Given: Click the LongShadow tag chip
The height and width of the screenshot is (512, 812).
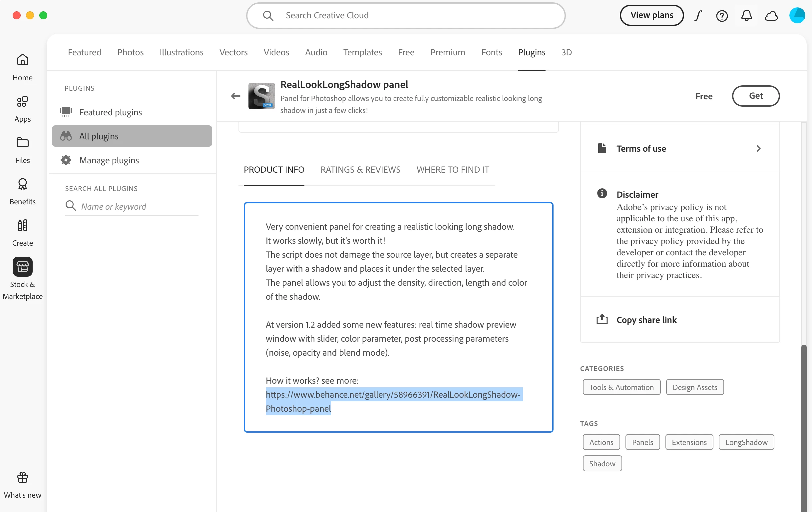Looking at the screenshot, I should pyautogui.click(x=746, y=442).
